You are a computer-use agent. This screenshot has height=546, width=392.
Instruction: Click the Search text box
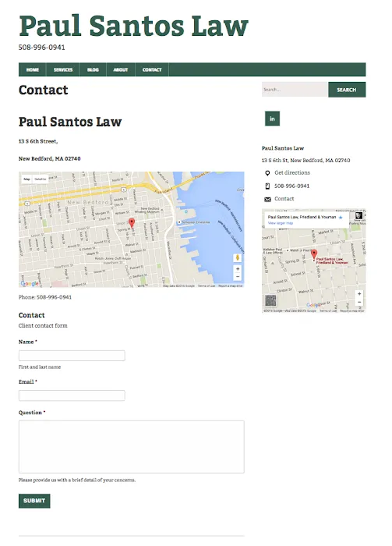(x=295, y=90)
